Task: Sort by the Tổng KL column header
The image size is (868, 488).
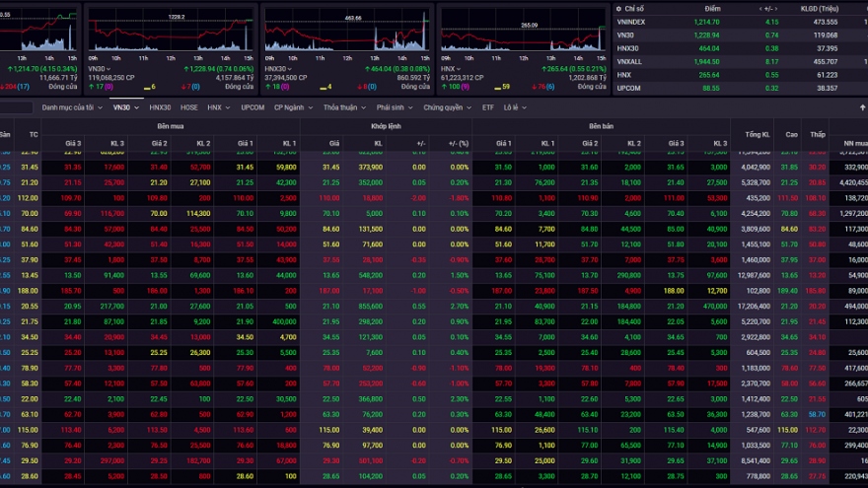Action: [x=758, y=133]
